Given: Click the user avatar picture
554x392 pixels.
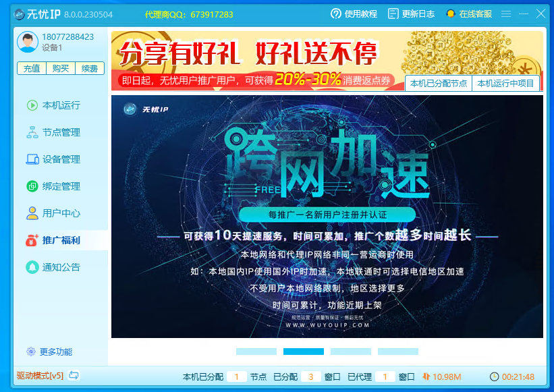Looking at the screenshot, I should [28, 42].
